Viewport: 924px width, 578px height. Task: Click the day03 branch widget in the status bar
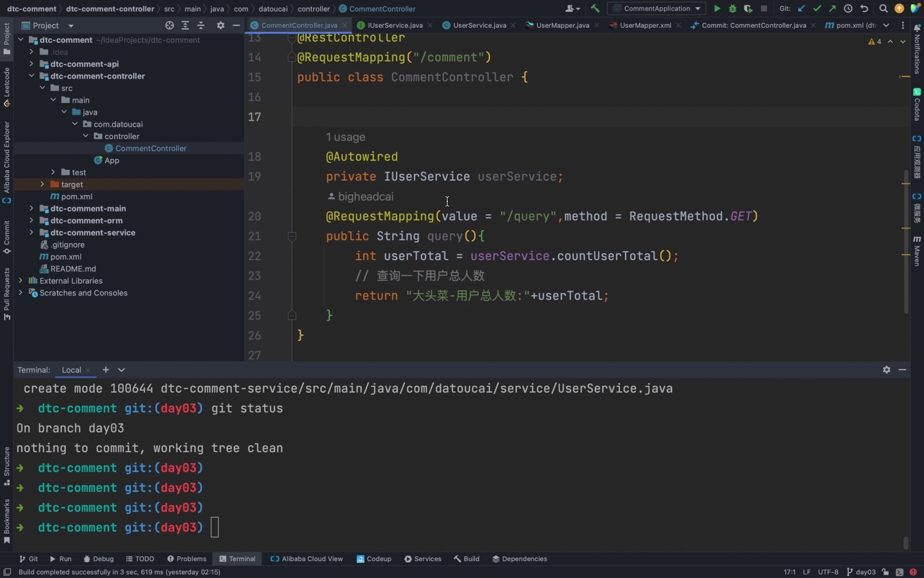tap(861, 572)
